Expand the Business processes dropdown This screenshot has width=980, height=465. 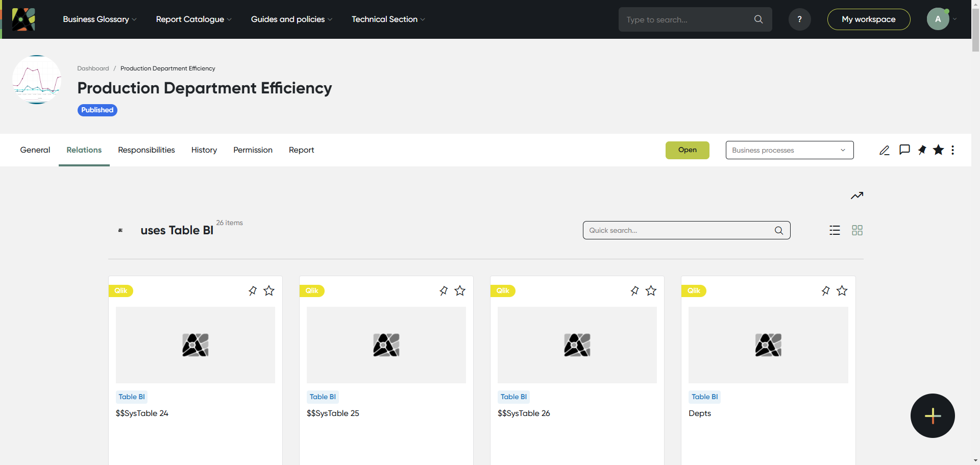789,150
